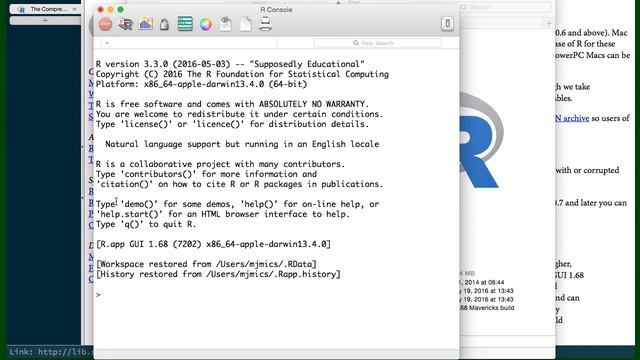Follow the archive link in the browser
640x360 pixels.
572,118
